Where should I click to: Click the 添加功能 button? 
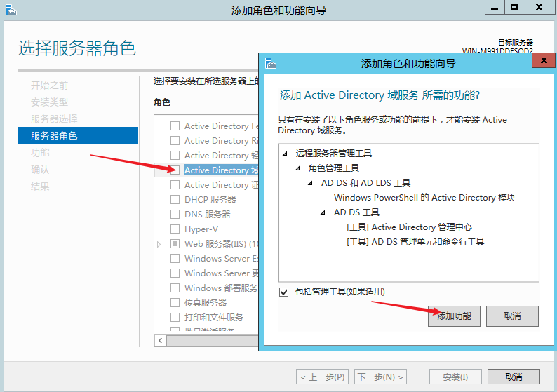coord(454,316)
